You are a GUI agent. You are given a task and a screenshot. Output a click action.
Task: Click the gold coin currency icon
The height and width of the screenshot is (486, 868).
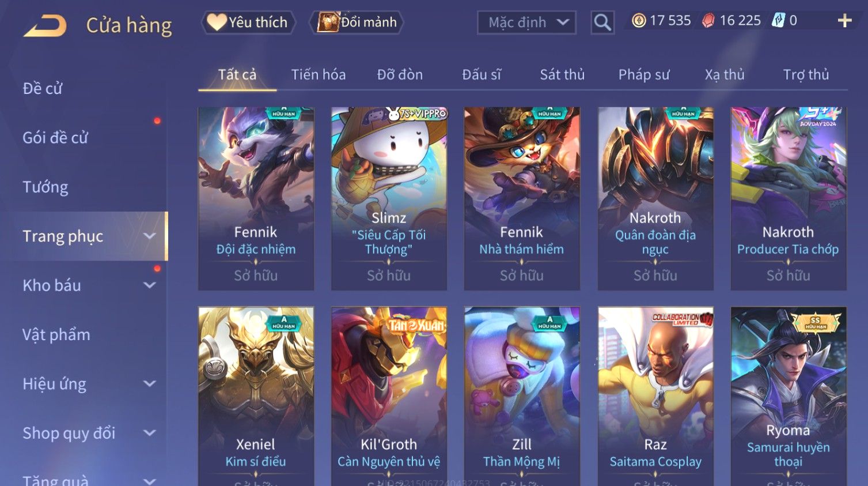(x=639, y=21)
